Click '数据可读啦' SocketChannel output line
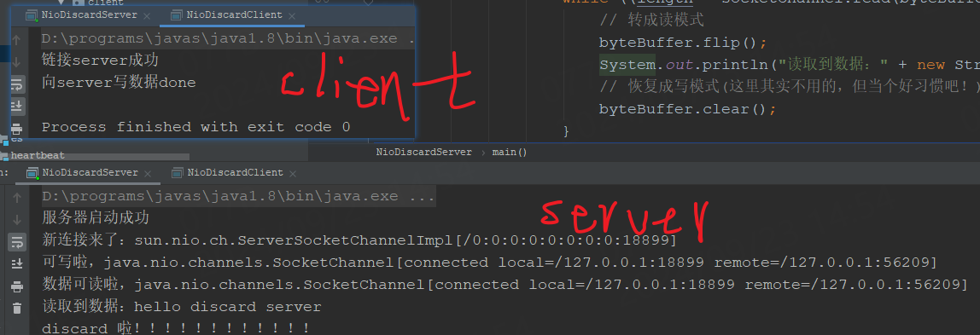Screen dimensions: 980x335 (x=505, y=285)
